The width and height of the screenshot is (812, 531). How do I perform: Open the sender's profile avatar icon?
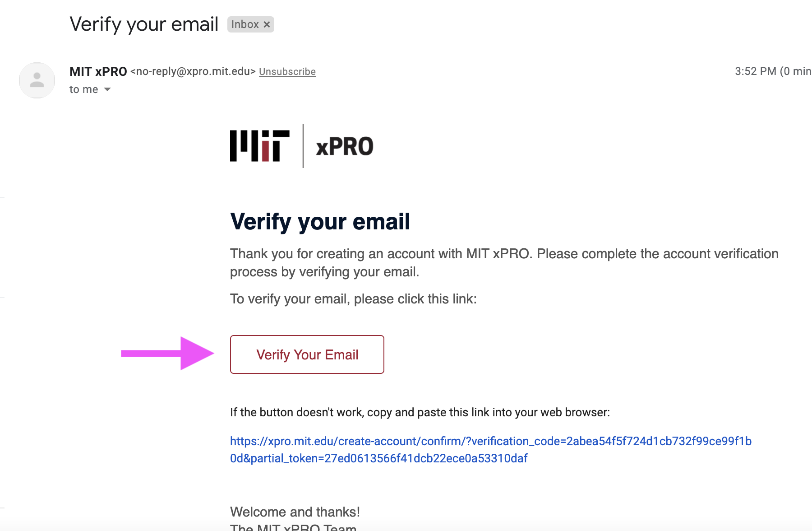[x=37, y=80]
